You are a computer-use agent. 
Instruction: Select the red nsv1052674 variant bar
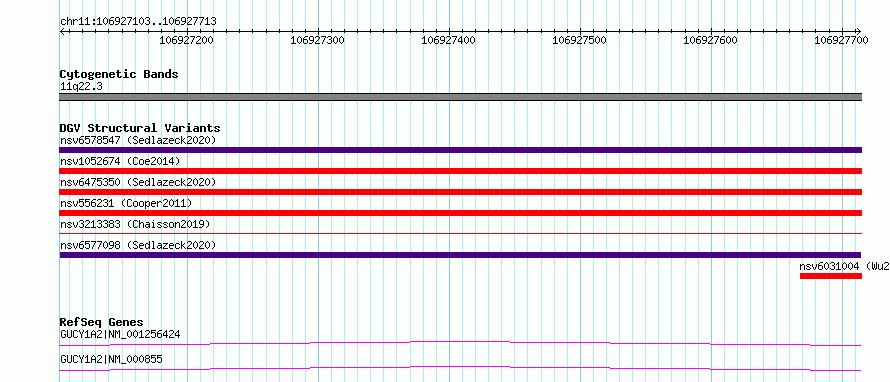[x=461, y=171]
